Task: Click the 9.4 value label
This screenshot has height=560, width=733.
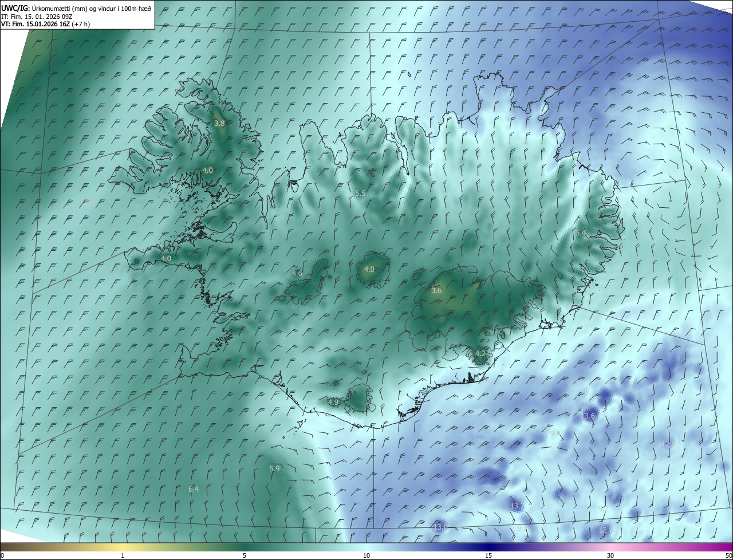Action: (555, 433)
